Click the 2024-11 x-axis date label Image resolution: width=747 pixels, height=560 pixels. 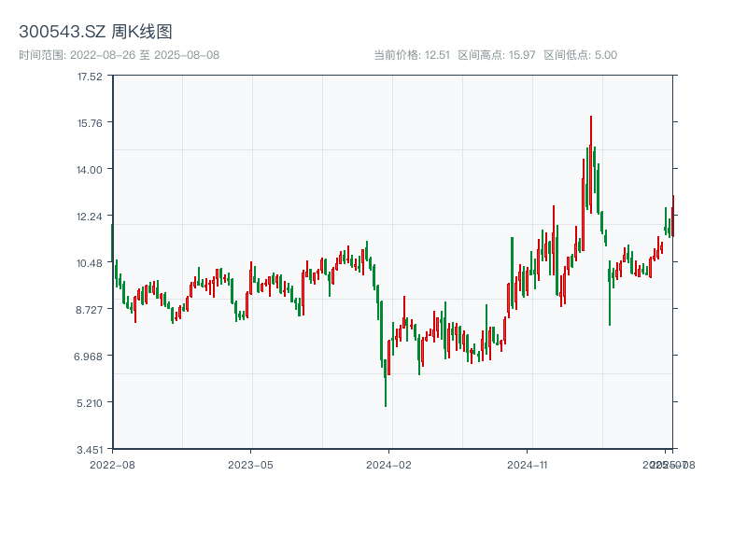[528, 464]
